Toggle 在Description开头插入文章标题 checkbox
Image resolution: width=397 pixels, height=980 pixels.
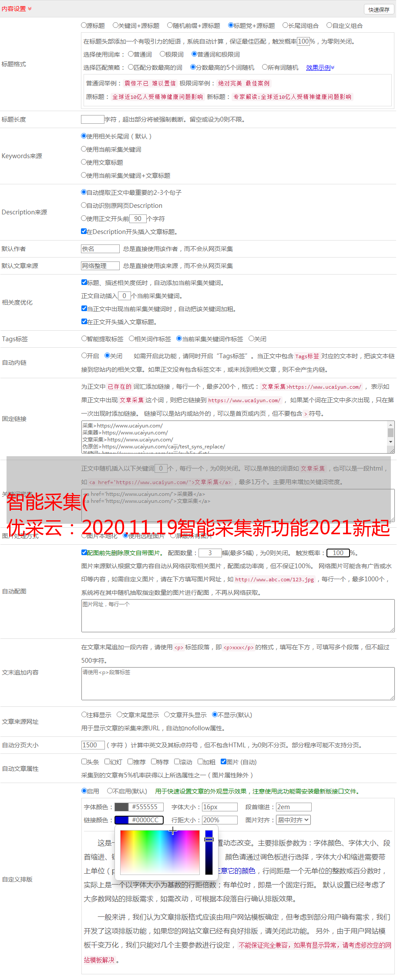(x=84, y=232)
